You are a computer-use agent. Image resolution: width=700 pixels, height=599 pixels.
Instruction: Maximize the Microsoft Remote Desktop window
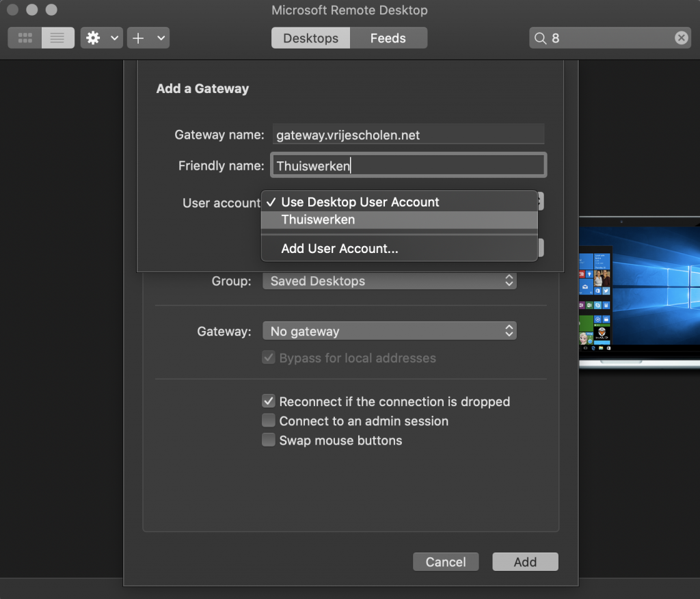pos(51,10)
